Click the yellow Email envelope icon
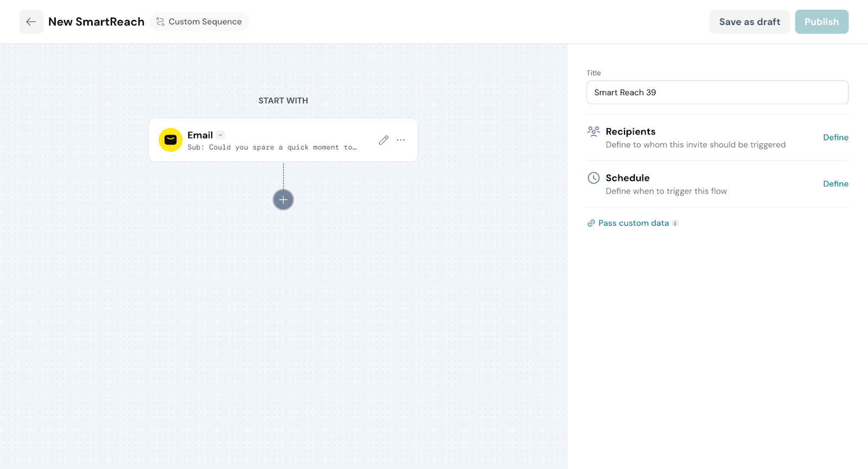868x469 pixels. tap(170, 140)
